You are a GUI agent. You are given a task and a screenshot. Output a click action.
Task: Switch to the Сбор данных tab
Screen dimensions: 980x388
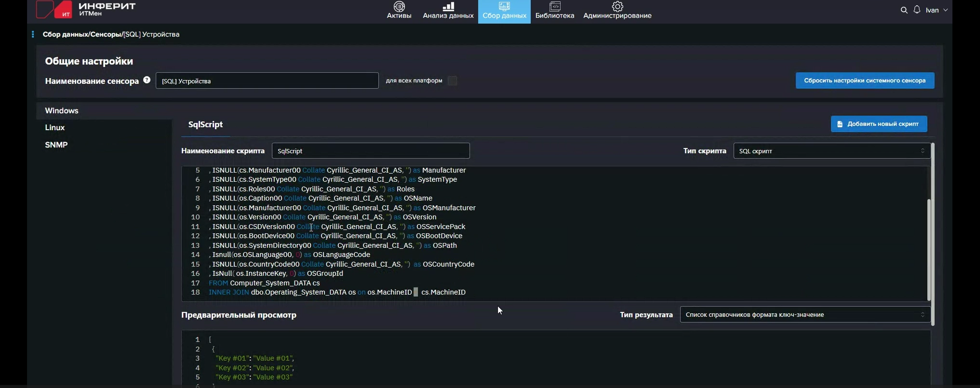504,11
